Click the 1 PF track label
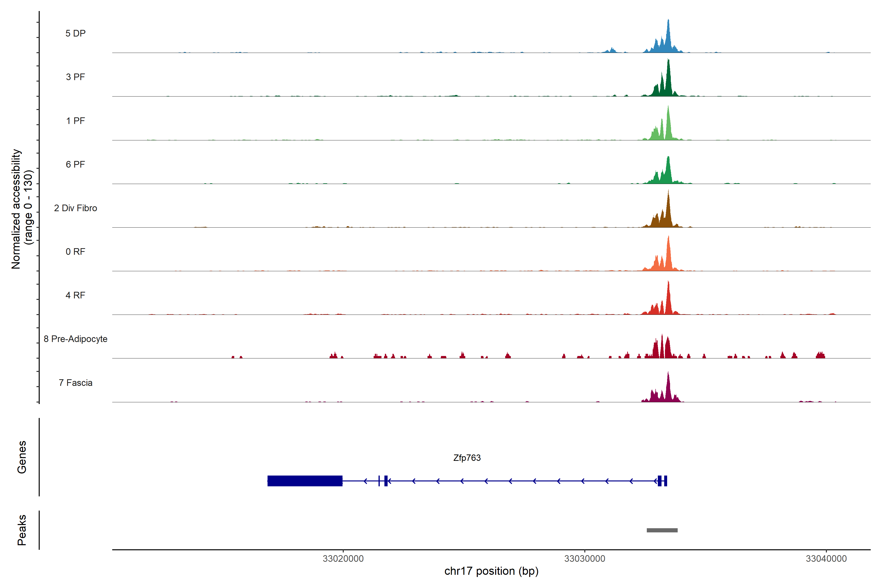Viewport: 882px width, 588px height. [x=75, y=121]
